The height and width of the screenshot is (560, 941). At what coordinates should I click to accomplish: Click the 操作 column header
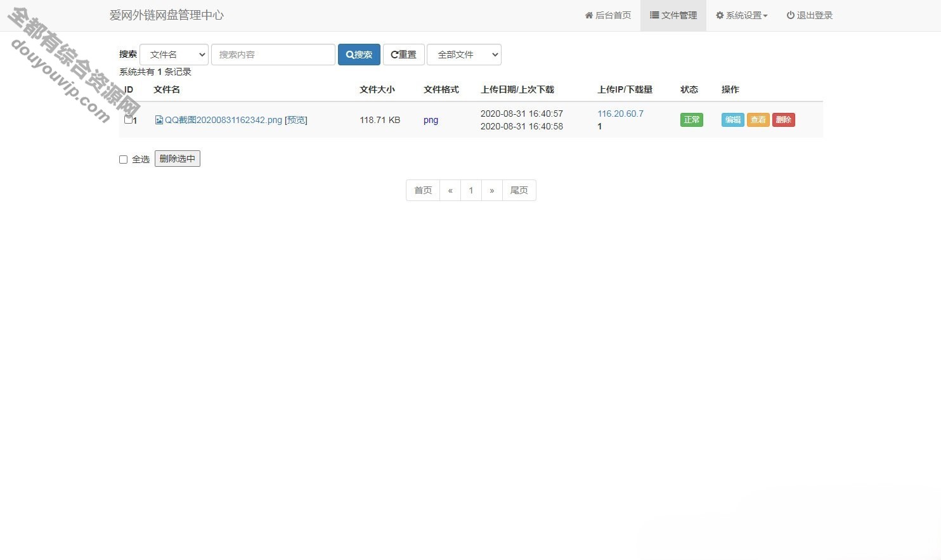[x=730, y=89]
